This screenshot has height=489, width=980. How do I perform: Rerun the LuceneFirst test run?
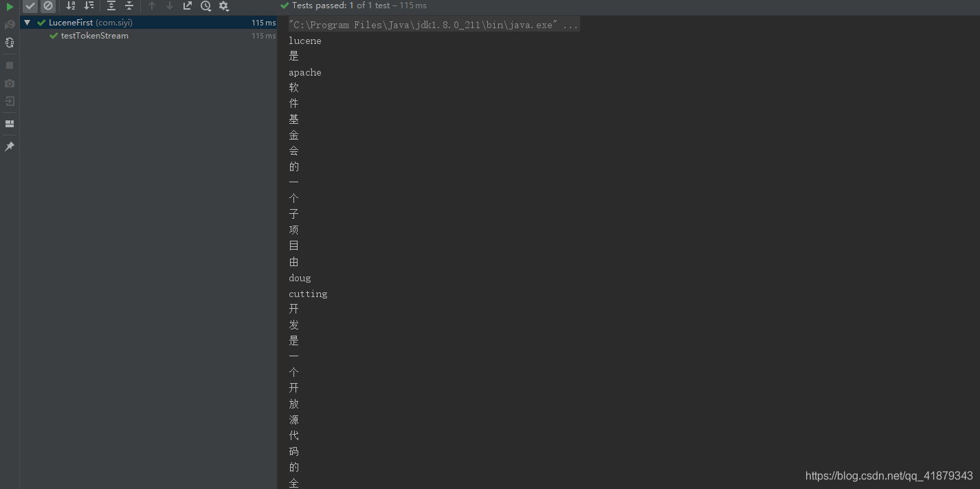[x=9, y=6]
